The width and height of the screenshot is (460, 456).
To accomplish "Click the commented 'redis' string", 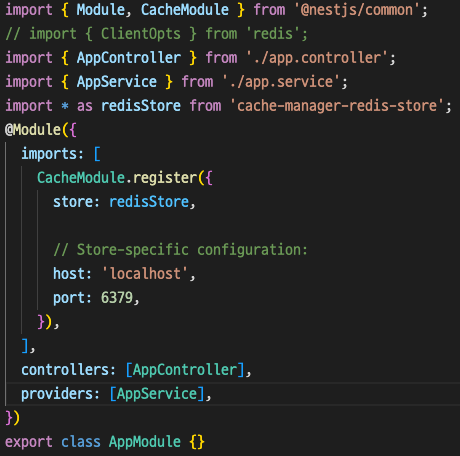I will (273, 34).
